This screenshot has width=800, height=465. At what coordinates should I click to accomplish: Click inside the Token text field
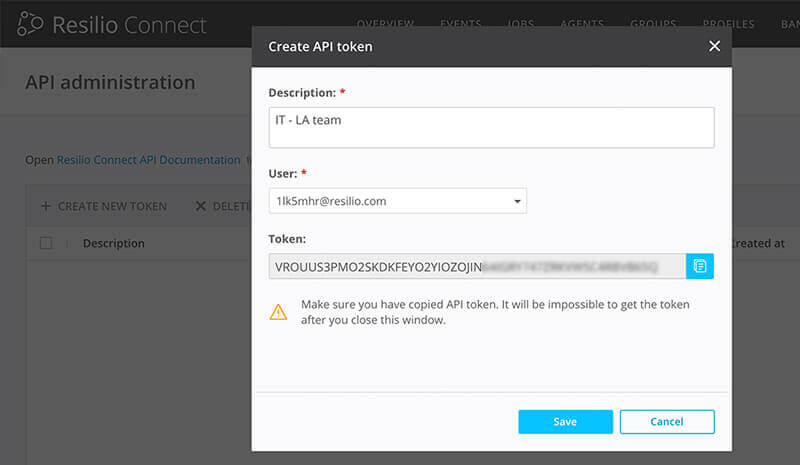coord(477,266)
